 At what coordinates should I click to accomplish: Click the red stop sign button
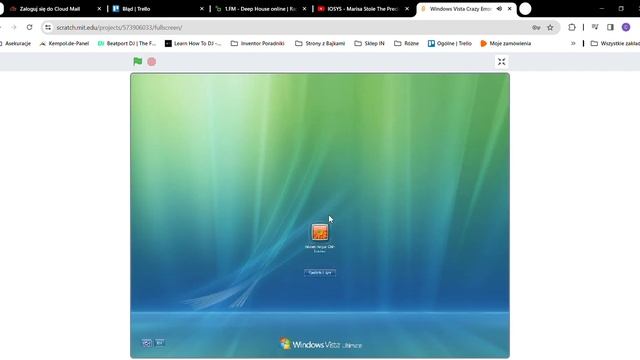151,62
